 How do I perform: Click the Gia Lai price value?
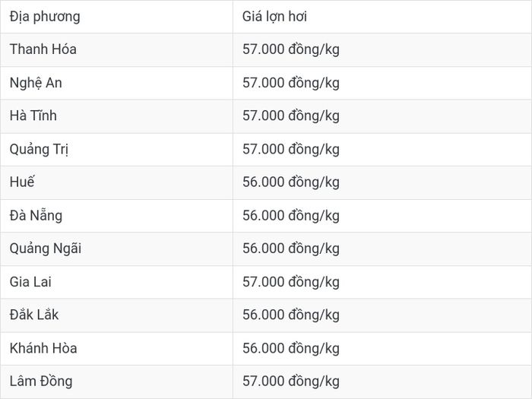(x=291, y=282)
